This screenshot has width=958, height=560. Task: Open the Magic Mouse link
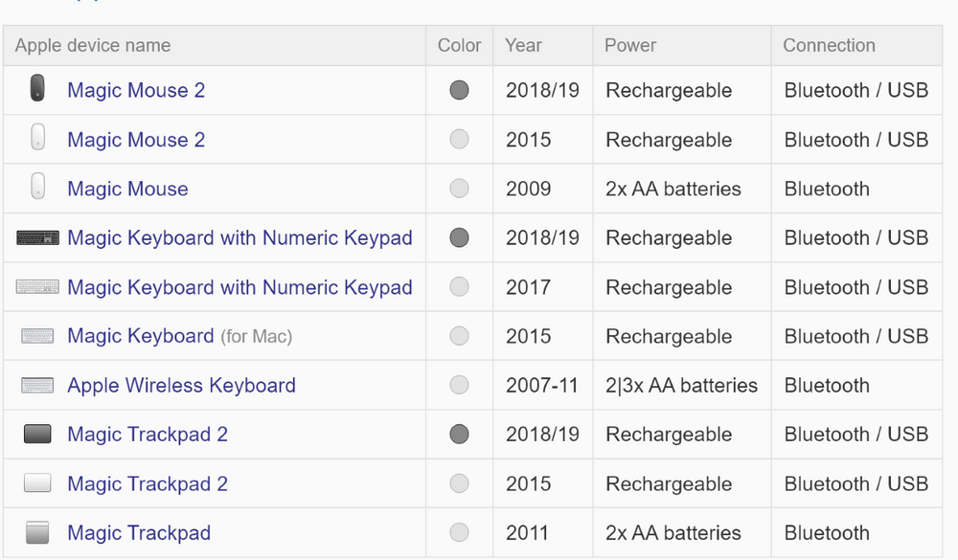click(127, 189)
